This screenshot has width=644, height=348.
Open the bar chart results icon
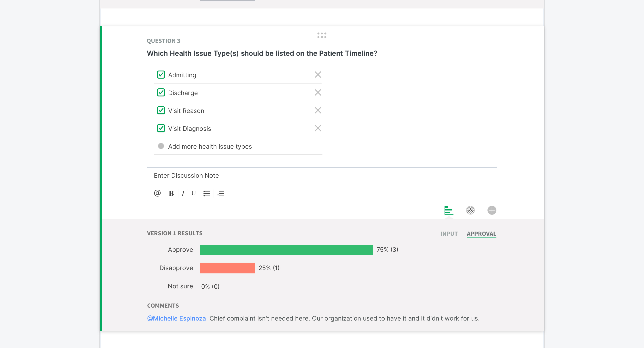tap(449, 210)
